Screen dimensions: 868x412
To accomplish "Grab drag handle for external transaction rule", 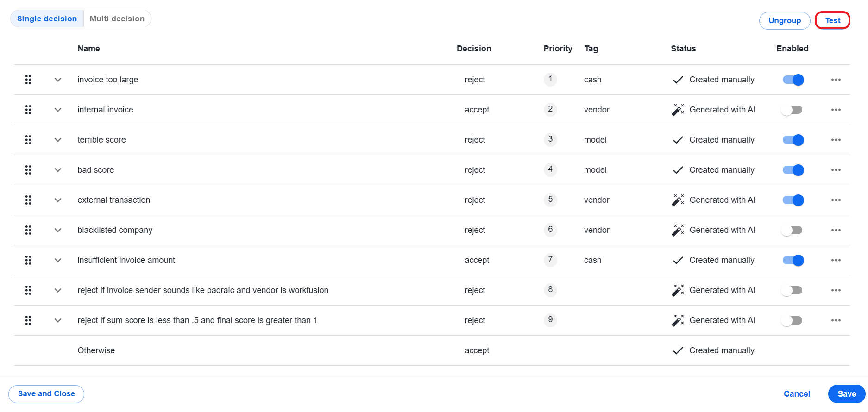I will click(28, 200).
